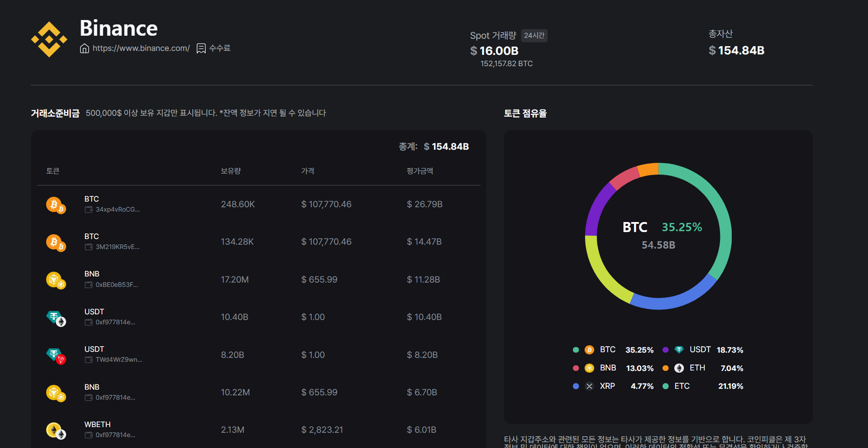Click the 17.20M holdings value
Image resolution: width=868 pixels, height=448 pixels.
[235, 280]
